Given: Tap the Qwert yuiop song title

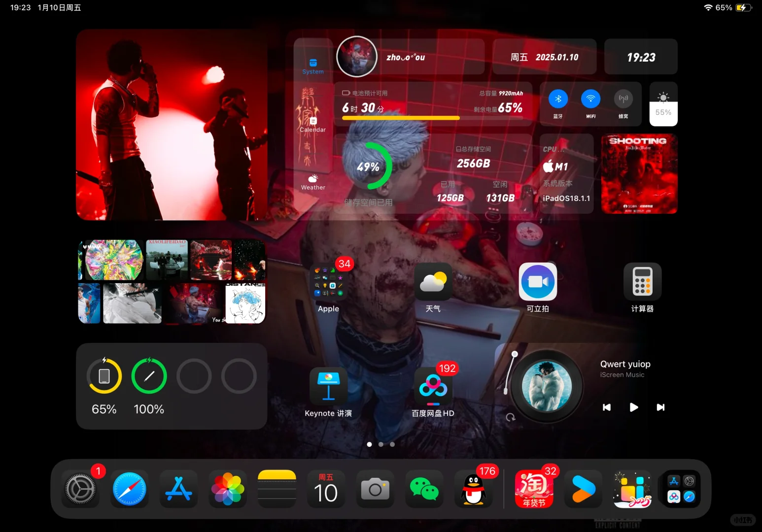Looking at the screenshot, I should pyautogui.click(x=625, y=364).
